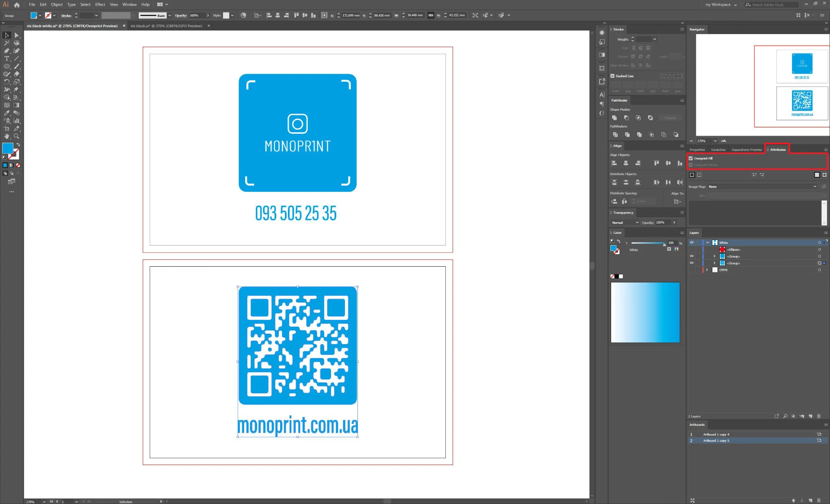Click Minus Front in Pathfinder panel
Screen dimensions: 830x504
[x=626, y=118]
